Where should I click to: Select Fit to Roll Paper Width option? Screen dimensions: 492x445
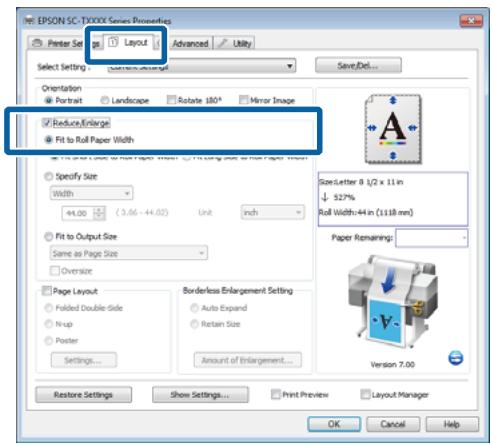(49, 140)
